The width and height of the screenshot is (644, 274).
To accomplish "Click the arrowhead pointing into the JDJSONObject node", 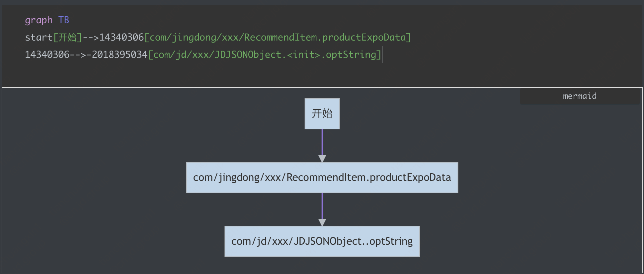I will tap(322, 222).
